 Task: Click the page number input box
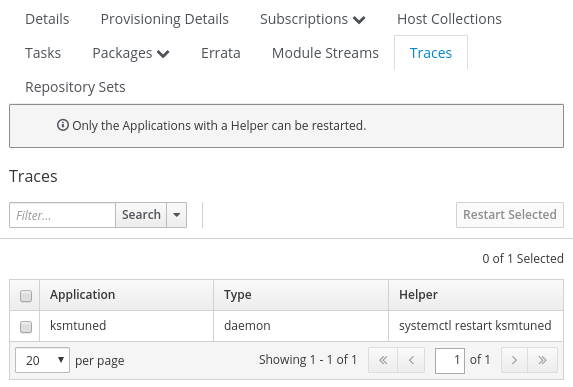(x=450, y=361)
